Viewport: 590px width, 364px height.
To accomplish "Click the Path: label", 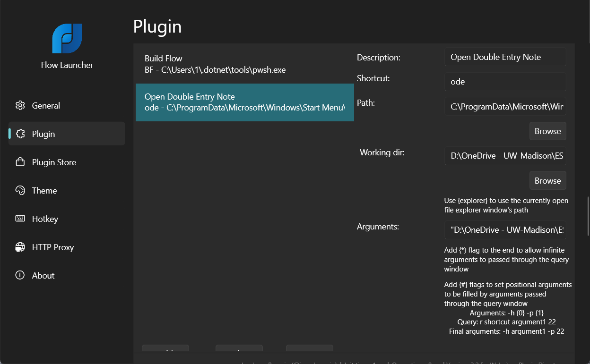I will [x=366, y=103].
